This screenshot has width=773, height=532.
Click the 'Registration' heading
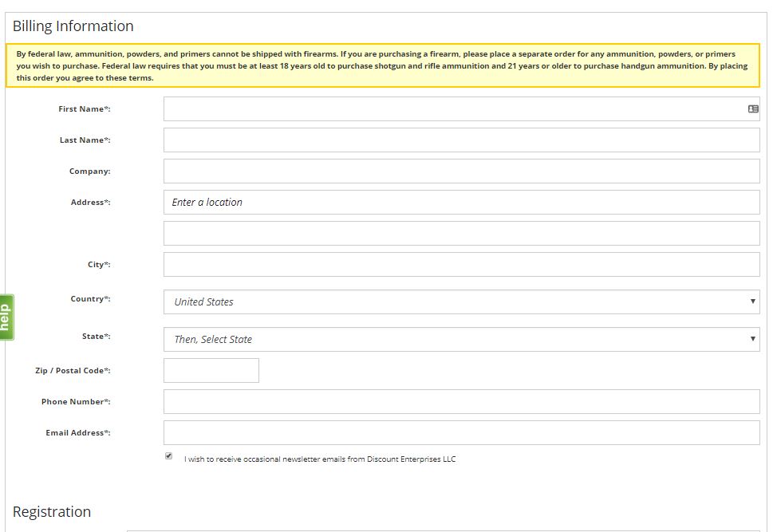pos(52,512)
